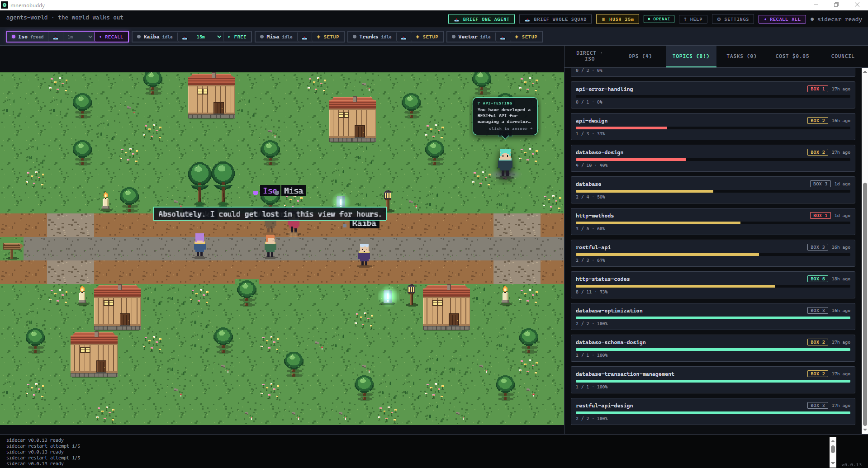Viewport: 868px width, 468px height.
Task: Click the Misa name label in the world
Action: pos(294,191)
